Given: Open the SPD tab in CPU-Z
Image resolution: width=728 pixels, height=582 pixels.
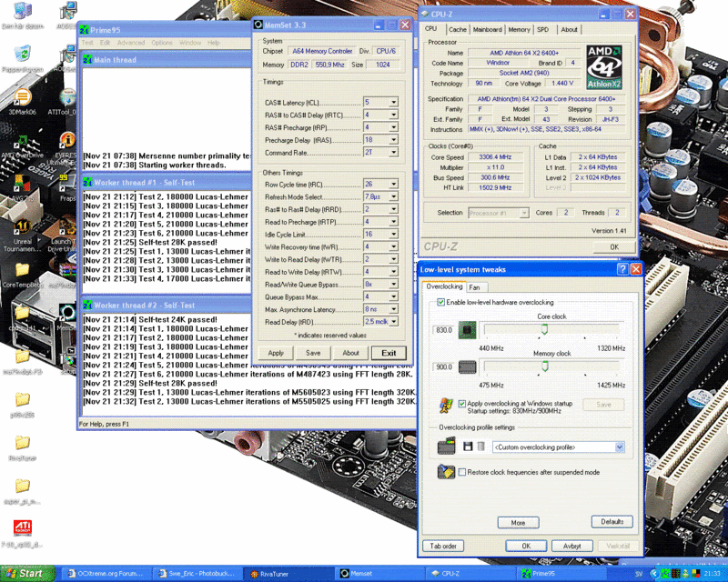Looking at the screenshot, I should (x=542, y=29).
